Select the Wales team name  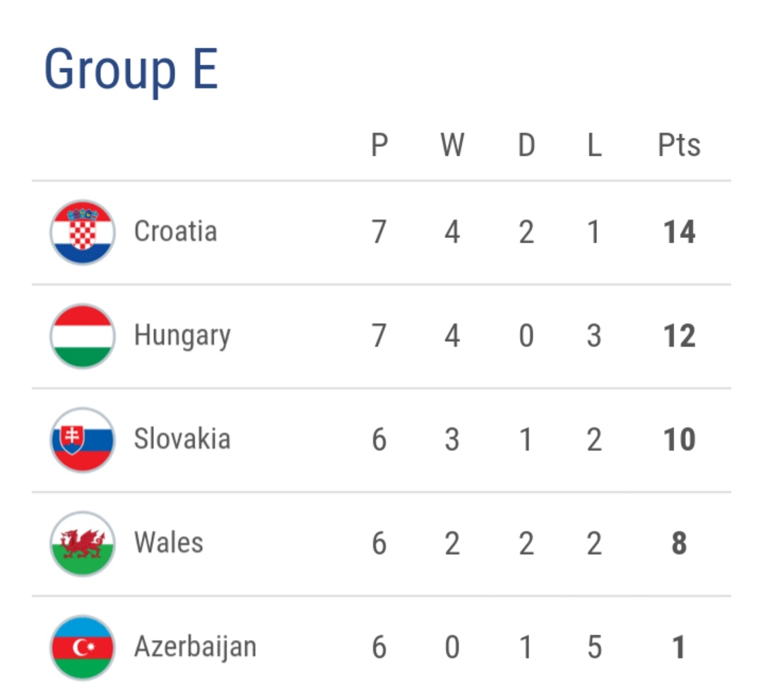coord(169,543)
